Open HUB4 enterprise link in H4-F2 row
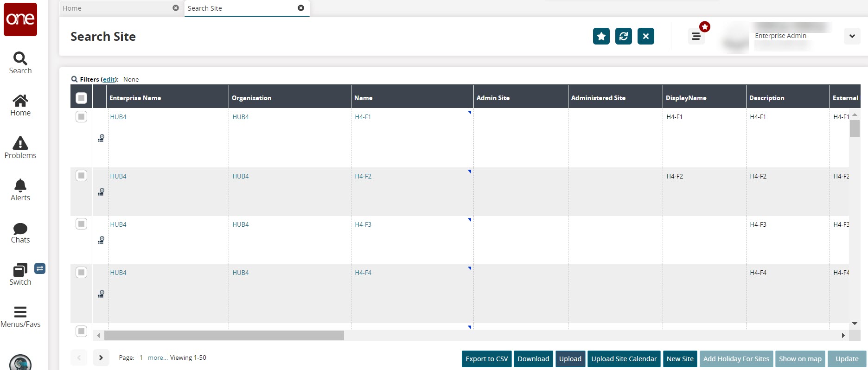This screenshot has height=370, width=868. coord(118,176)
